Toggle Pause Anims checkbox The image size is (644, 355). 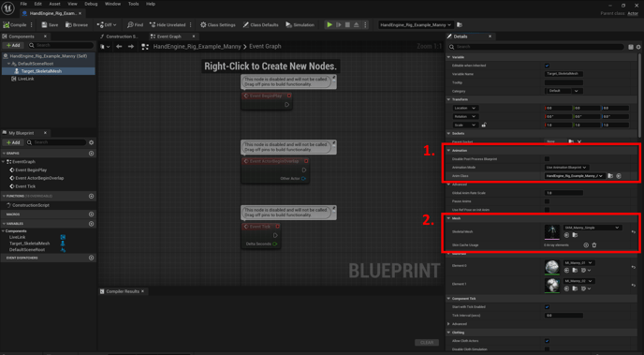pyautogui.click(x=547, y=201)
